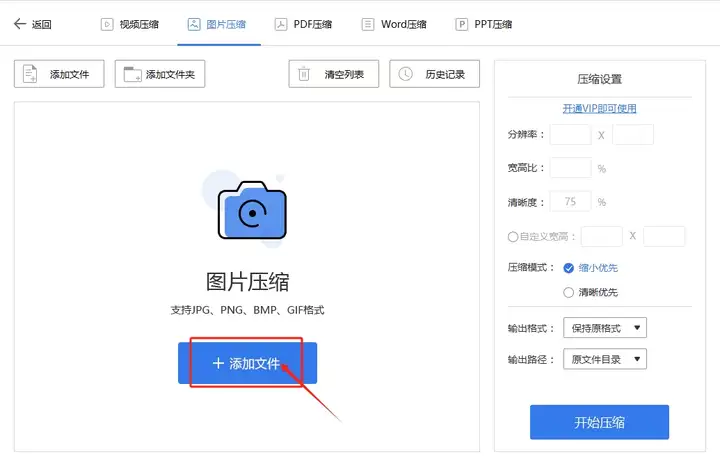Click the back arrow icon
Screen dimensions: 720x466
click(20, 23)
